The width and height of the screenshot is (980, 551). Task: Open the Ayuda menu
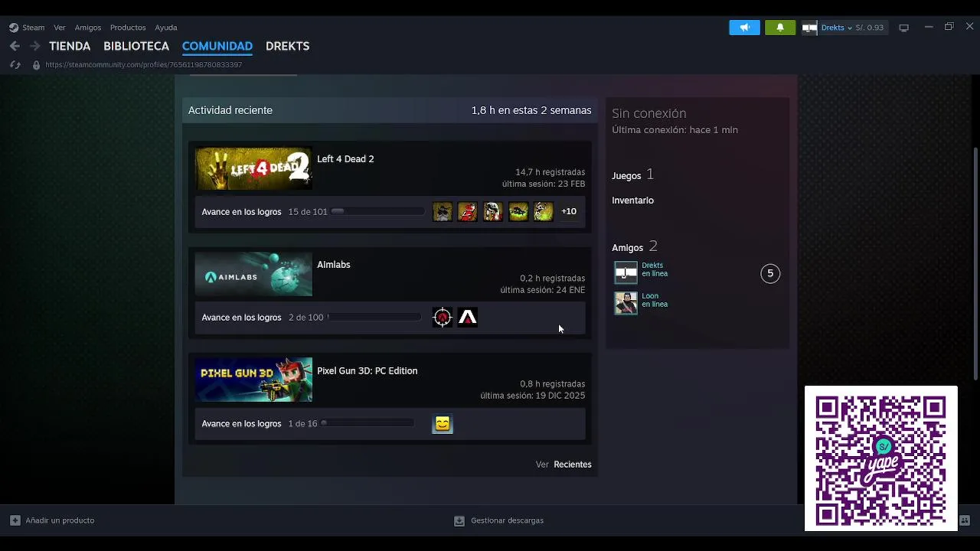tap(166, 28)
